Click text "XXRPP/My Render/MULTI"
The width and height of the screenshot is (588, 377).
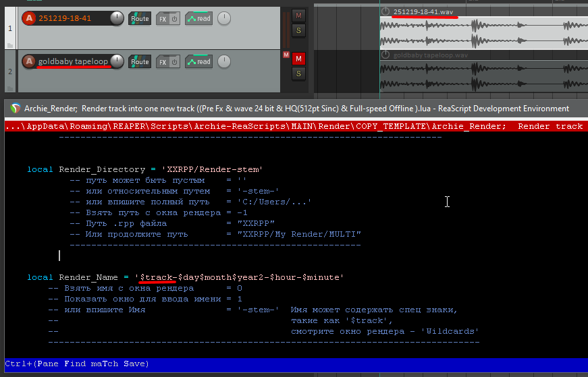(299, 234)
